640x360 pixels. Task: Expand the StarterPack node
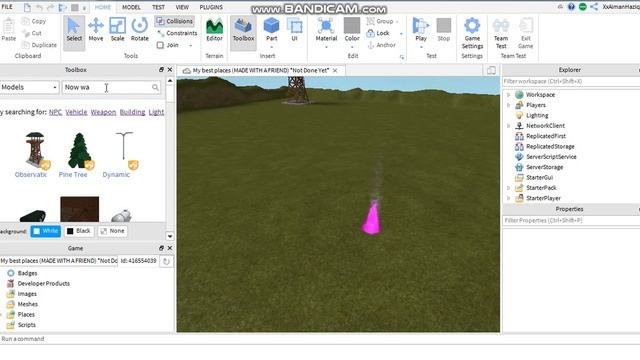pyautogui.click(x=509, y=188)
